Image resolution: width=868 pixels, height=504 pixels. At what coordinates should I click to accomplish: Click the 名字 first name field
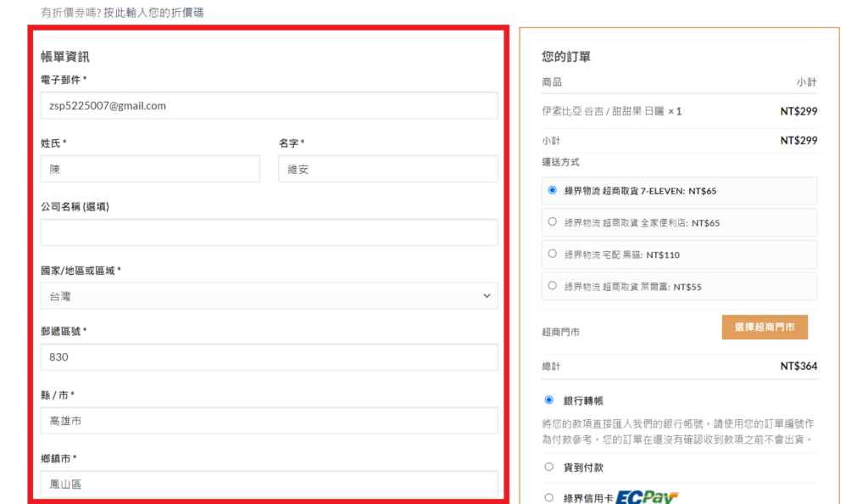tap(387, 169)
